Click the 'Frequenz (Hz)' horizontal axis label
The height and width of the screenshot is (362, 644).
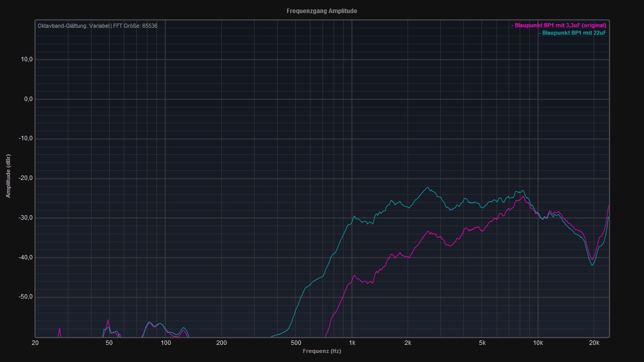coord(321,351)
